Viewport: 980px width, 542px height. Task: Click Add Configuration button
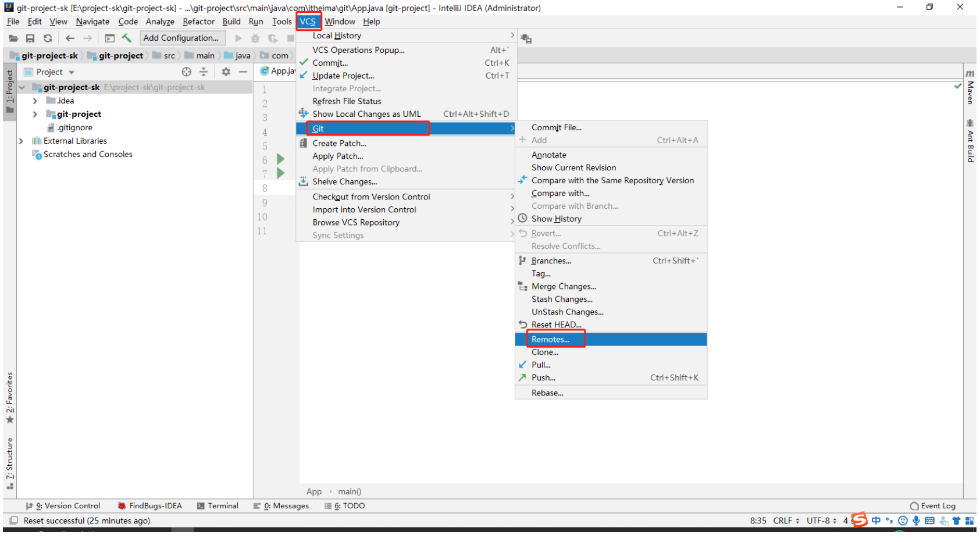pos(181,38)
